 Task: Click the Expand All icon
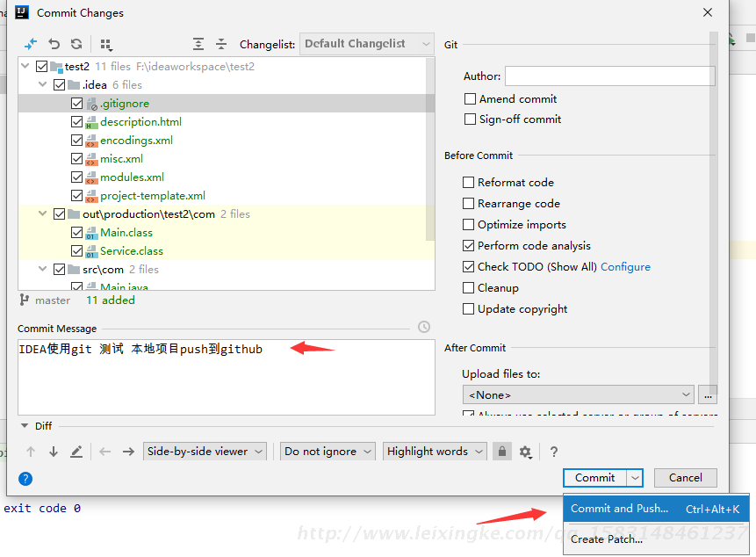198,44
